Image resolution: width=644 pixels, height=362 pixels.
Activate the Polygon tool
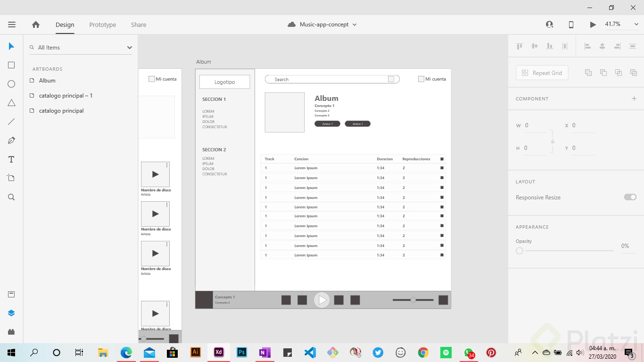[11, 103]
